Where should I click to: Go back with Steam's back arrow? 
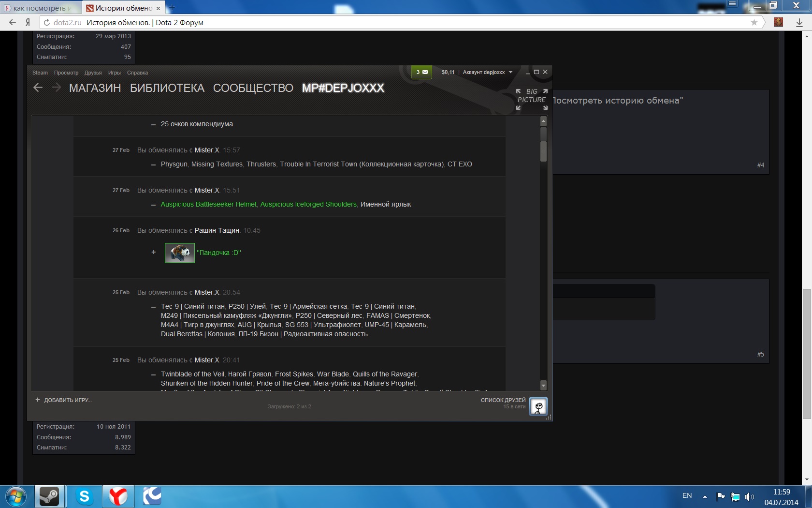38,88
